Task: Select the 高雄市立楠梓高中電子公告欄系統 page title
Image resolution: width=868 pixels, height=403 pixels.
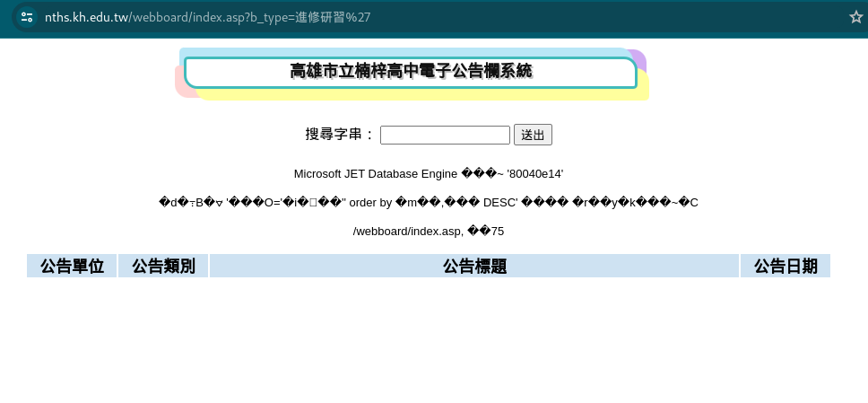Action: tap(411, 71)
